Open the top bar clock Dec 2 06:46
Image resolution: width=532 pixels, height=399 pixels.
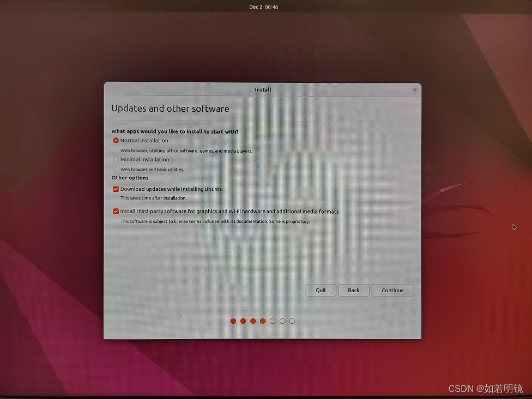(264, 7)
